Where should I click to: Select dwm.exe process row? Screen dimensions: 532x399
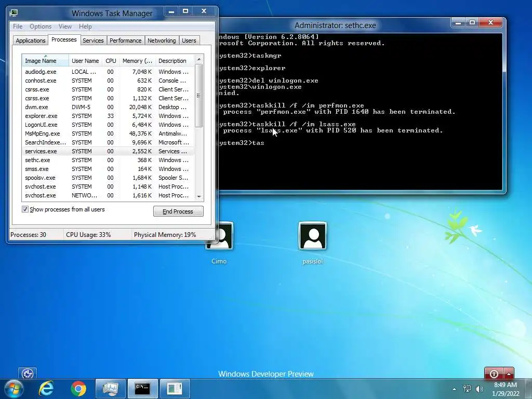pos(108,107)
